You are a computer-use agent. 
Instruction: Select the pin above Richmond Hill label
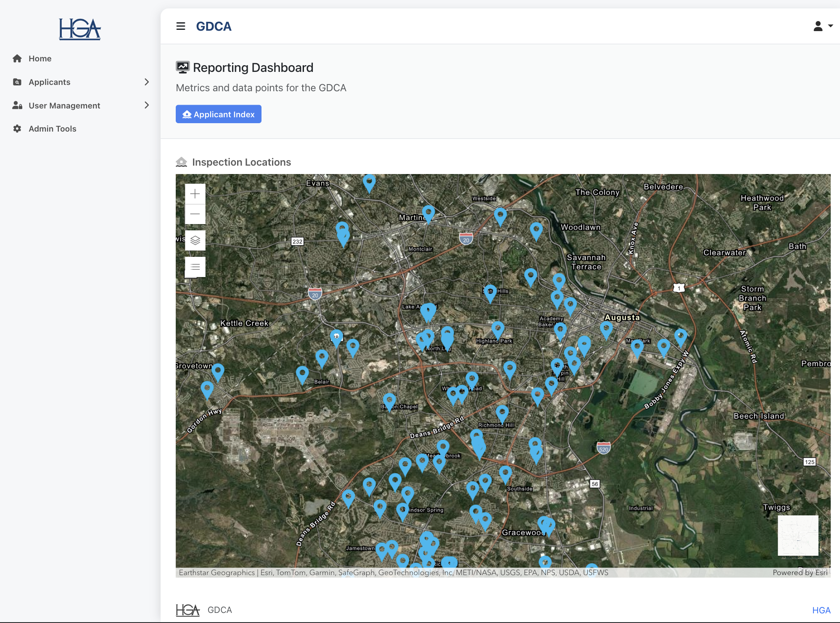click(502, 414)
